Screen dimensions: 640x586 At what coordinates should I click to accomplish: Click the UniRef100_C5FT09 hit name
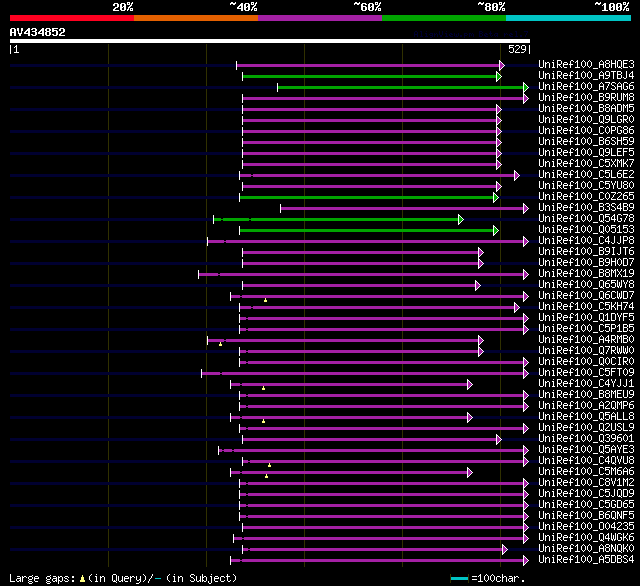[x=586, y=373]
